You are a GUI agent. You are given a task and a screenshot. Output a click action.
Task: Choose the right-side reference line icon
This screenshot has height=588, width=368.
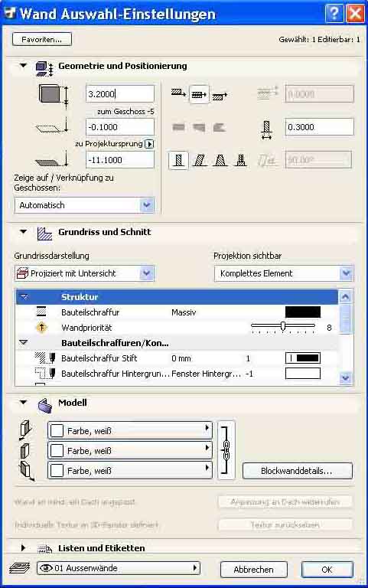(220, 96)
